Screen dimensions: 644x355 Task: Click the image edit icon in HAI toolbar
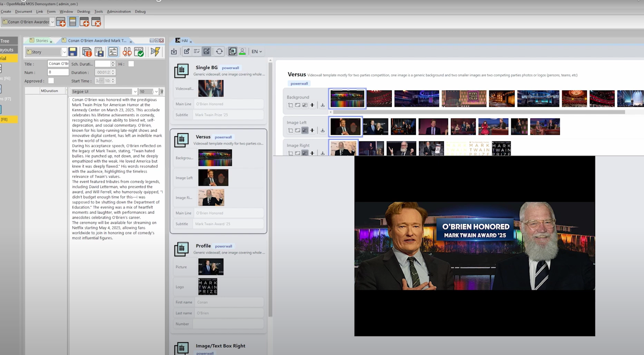[x=207, y=51]
